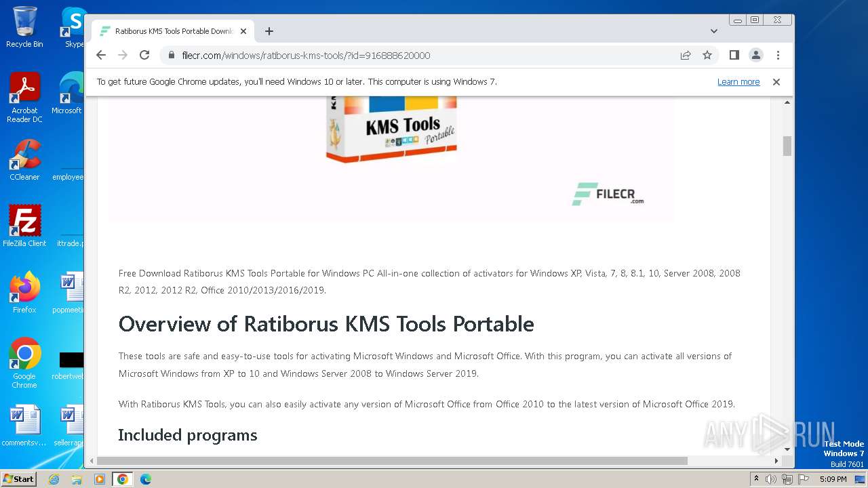Open File Explorer from the taskbar
Viewport: 868px width, 488px height.
point(77,479)
